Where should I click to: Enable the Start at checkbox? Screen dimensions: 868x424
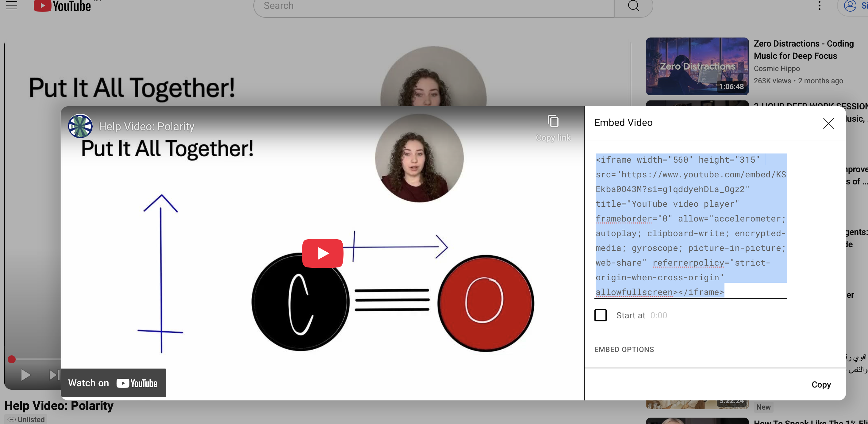pos(601,315)
